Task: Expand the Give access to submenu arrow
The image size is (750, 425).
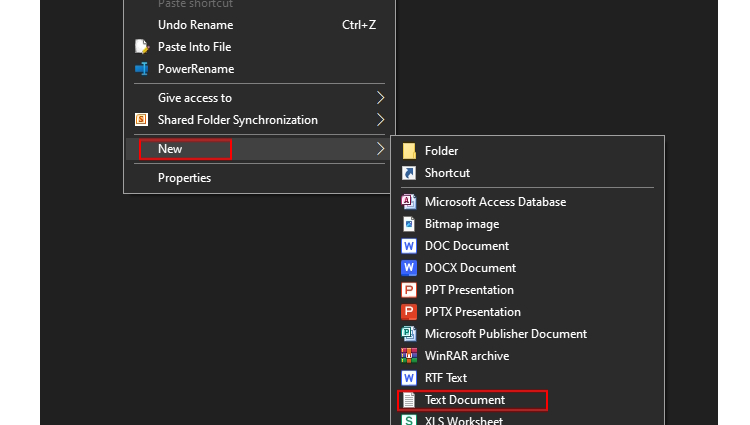Action: coord(380,98)
